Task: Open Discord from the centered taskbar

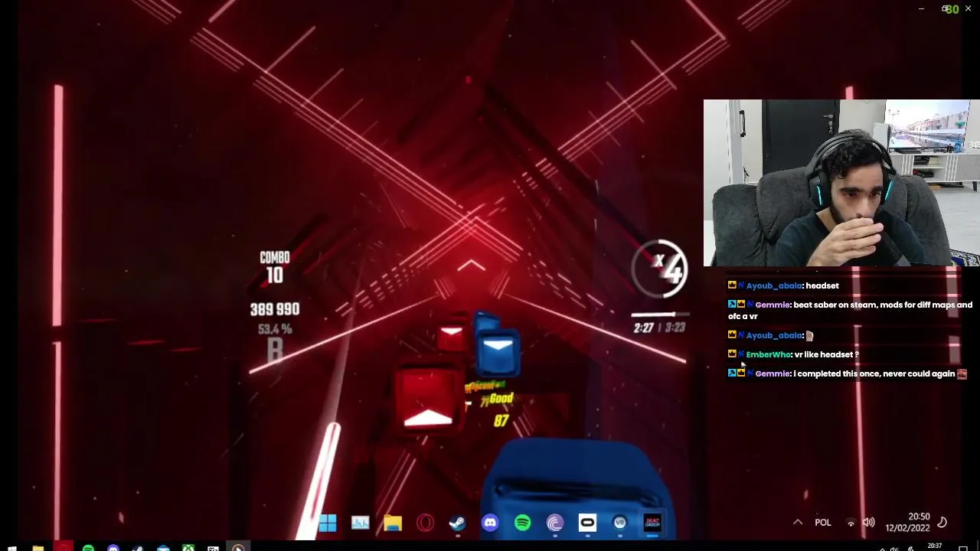Action: coord(490,523)
